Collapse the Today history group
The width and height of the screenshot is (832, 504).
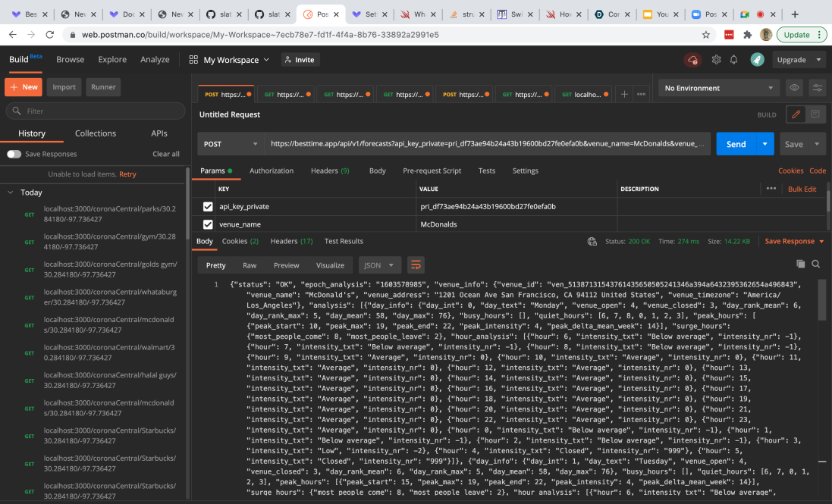(10, 193)
